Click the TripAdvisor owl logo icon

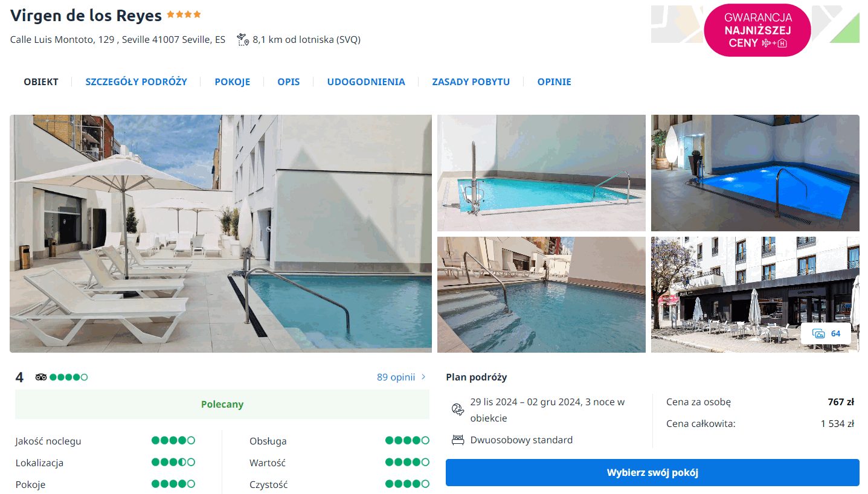click(41, 377)
